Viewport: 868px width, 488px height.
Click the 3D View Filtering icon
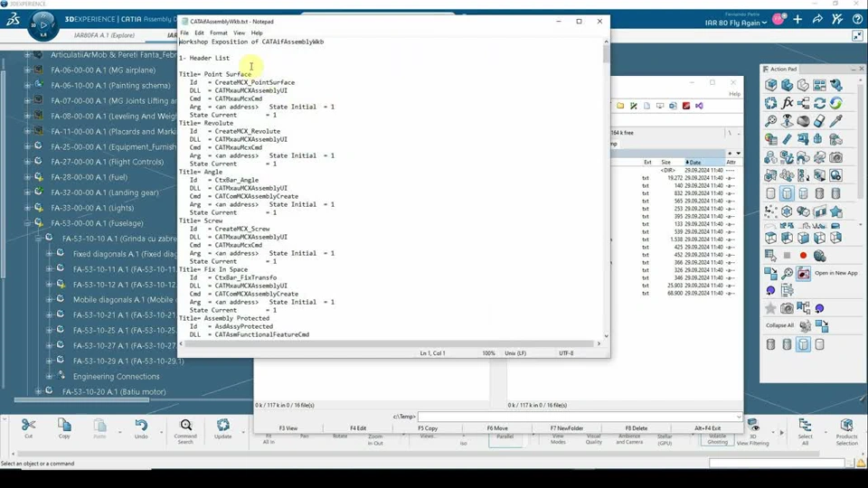[x=753, y=425]
